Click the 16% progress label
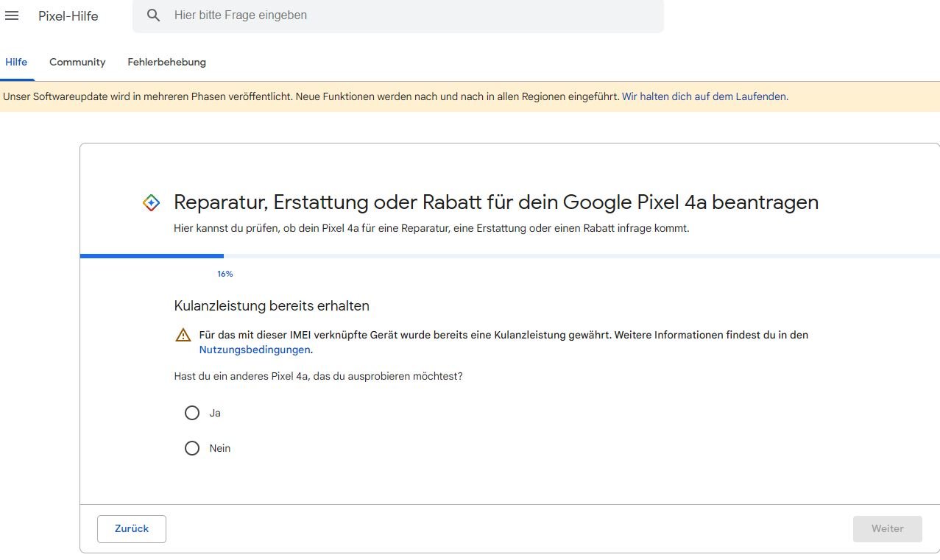This screenshot has width=940, height=560. (x=225, y=274)
